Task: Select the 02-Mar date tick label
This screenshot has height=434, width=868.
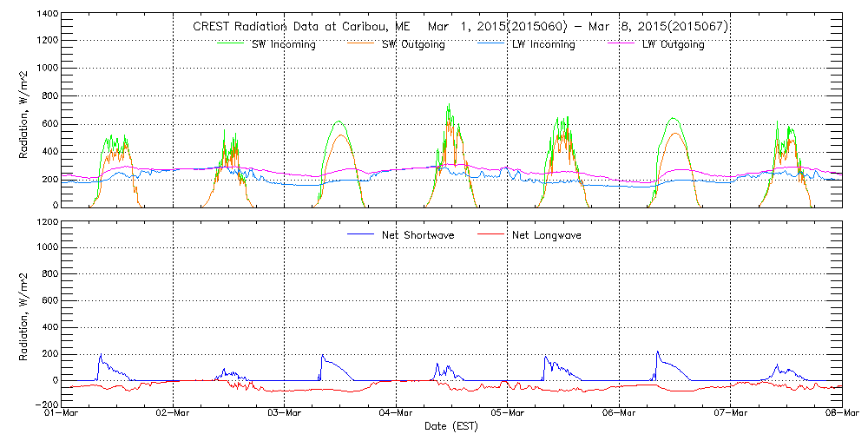Action: click(x=173, y=414)
